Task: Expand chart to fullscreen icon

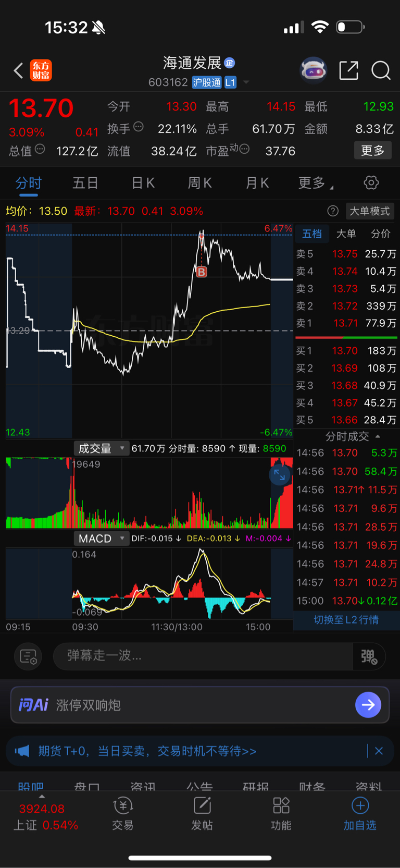Action: coord(280,475)
